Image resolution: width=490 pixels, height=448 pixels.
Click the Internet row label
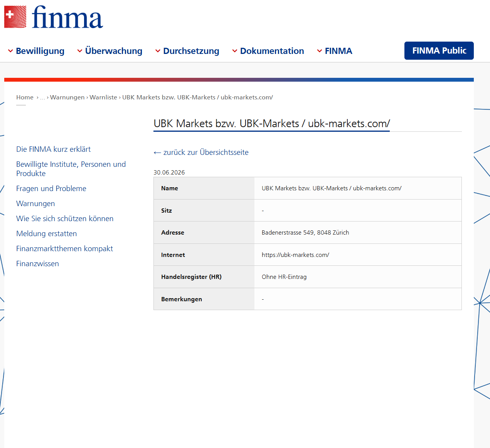173,255
